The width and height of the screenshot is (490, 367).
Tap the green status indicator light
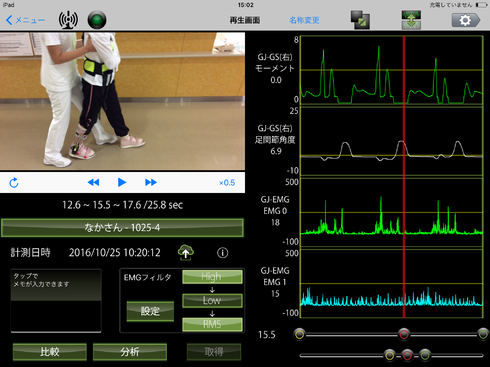pos(97,20)
